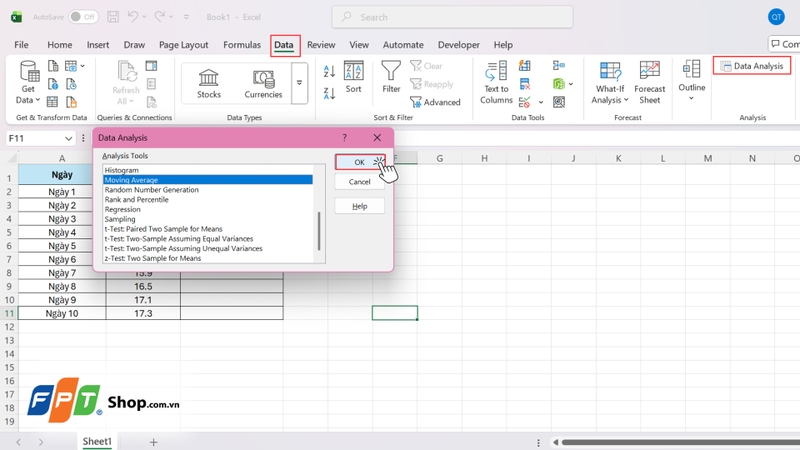Open the Get Data dropdown
800x450 pixels.
(28, 82)
